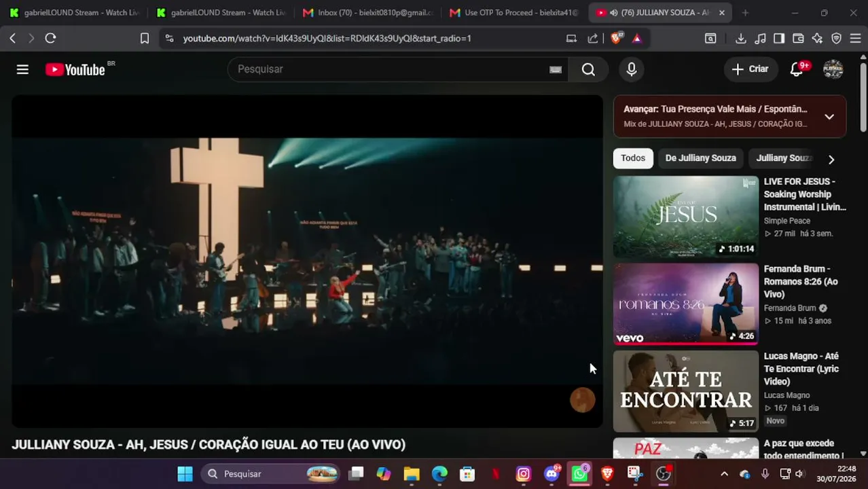Switch to second gabrielLOUND Stream tab

click(x=221, y=12)
